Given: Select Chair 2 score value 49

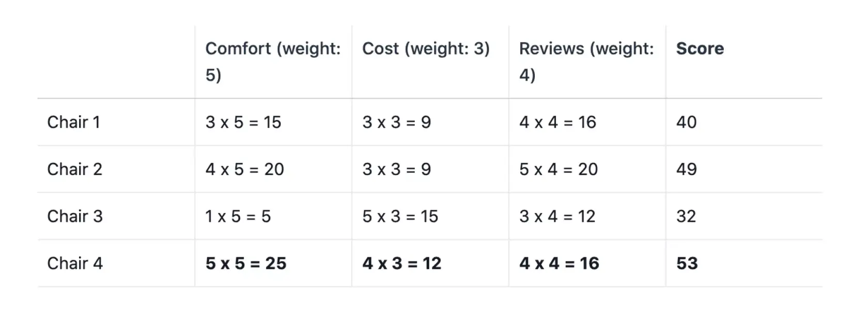Looking at the screenshot, I should tap(687, 169).
